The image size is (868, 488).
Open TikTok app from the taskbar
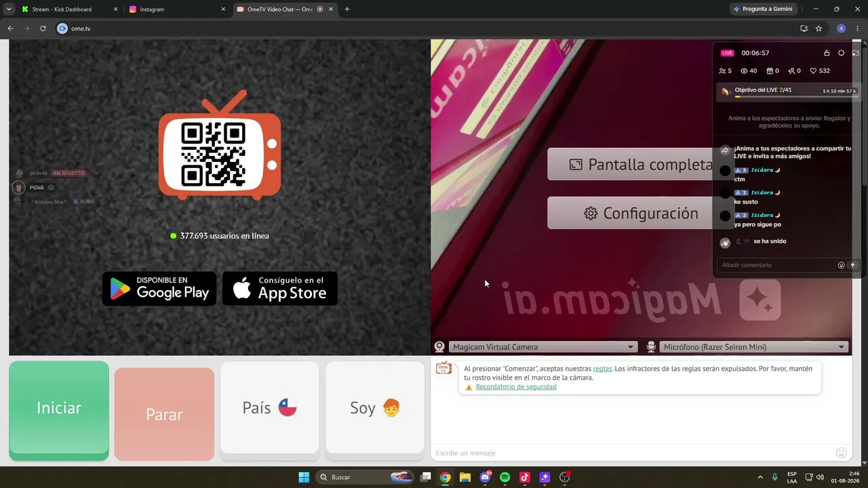(525, 477)
